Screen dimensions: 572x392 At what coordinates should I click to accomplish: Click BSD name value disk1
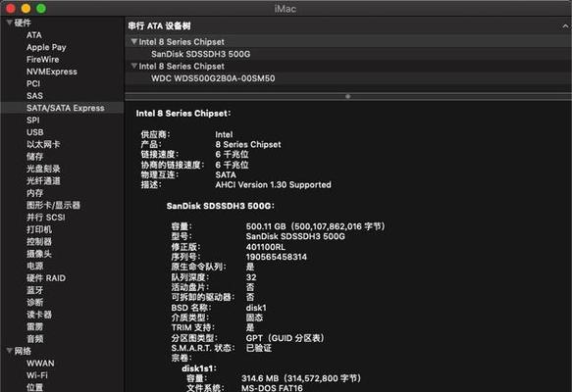coord(256,308)
